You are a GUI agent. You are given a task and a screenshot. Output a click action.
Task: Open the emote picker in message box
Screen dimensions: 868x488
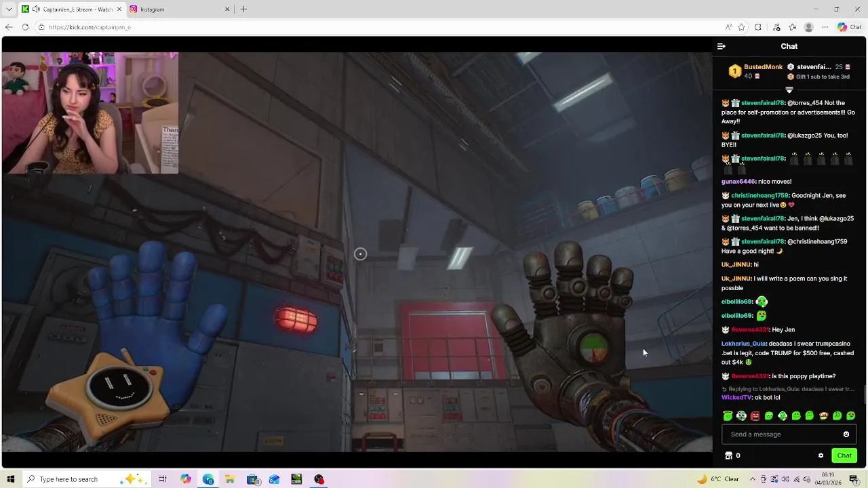846,434
